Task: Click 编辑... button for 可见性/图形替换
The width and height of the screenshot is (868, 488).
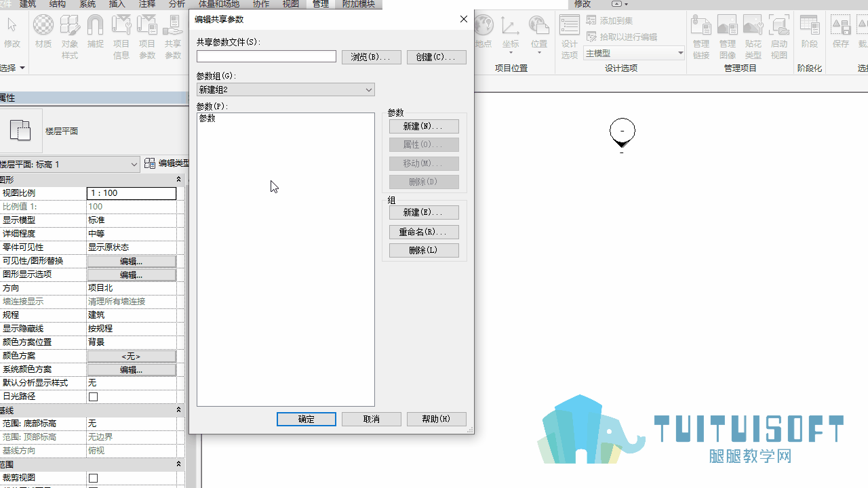Action: coord(132,261)
